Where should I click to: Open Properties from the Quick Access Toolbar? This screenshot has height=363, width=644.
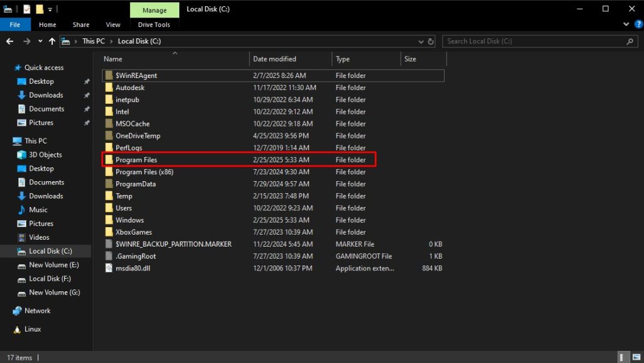27,9
